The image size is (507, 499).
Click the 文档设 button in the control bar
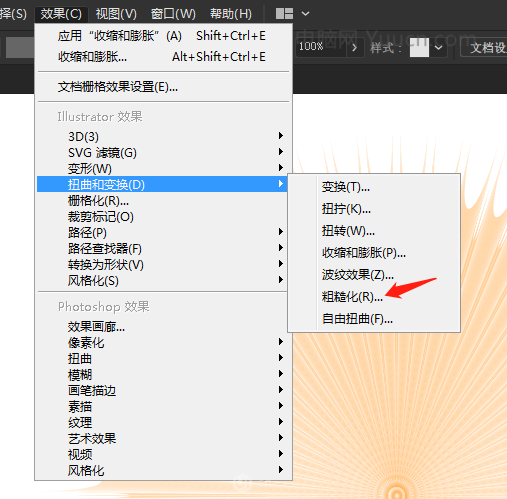click(485, 48)
